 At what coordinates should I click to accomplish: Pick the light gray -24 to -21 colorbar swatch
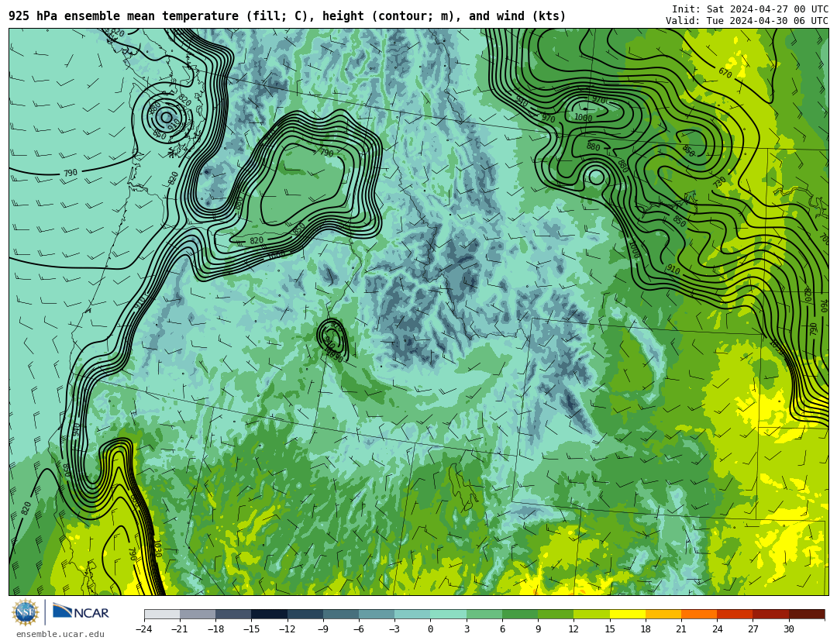(162, 614)
